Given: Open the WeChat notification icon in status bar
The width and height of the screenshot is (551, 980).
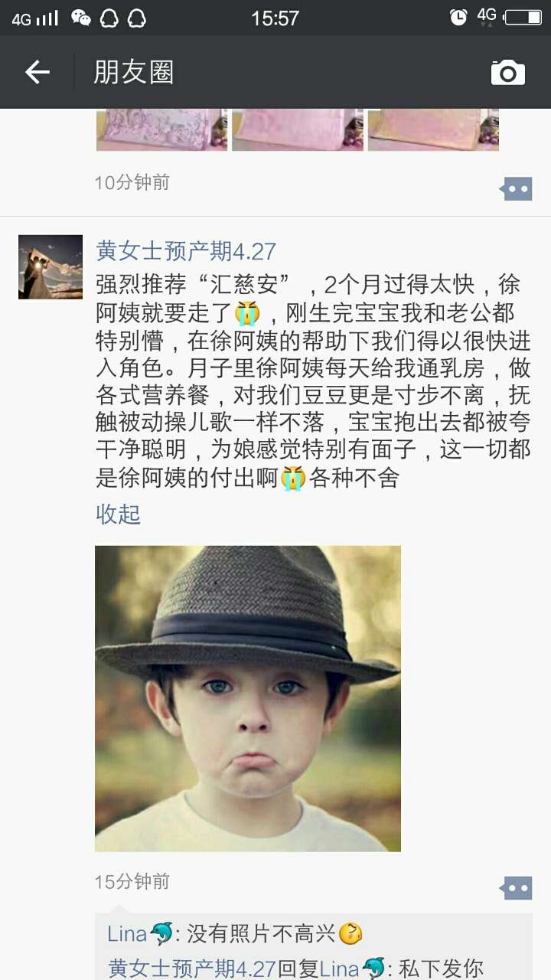Looking at the screenshot, I should pyautogui.click(x=80, y=18).
